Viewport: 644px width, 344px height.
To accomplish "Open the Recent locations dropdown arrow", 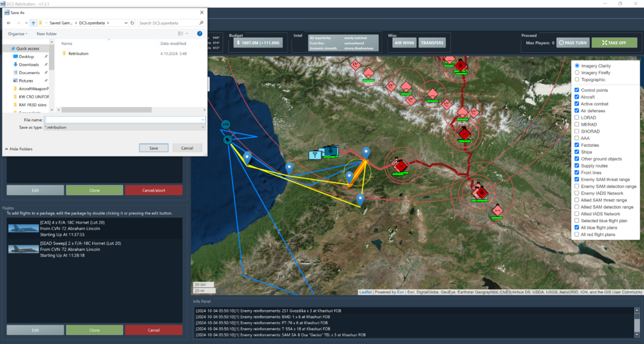I will [26, 23].
